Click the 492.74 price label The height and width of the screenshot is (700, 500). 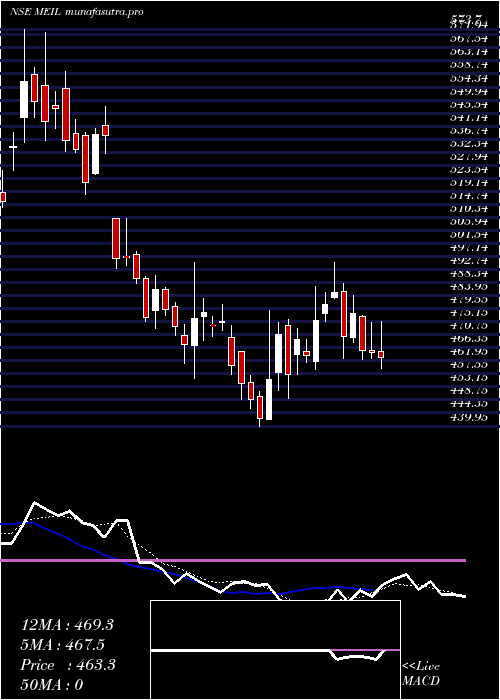[469, 261]
